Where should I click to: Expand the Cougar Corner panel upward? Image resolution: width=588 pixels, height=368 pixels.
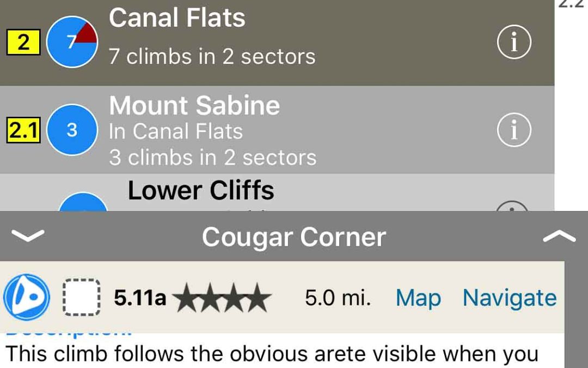(559, 236)
